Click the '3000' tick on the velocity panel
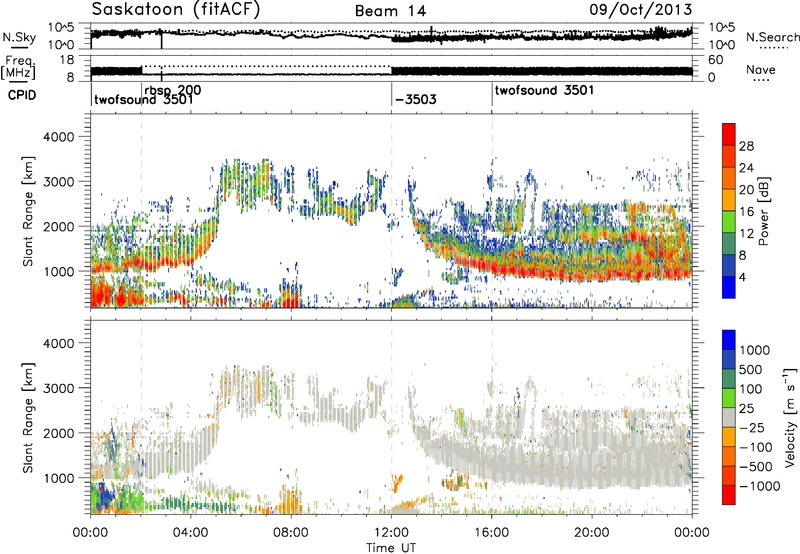The image size is (800, 554). pyautogui.click(x=59, y=388)
